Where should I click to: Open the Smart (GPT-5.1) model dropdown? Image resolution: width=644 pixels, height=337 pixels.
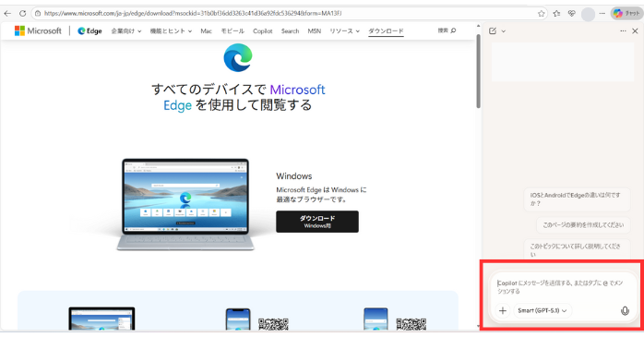coord(543,311)
